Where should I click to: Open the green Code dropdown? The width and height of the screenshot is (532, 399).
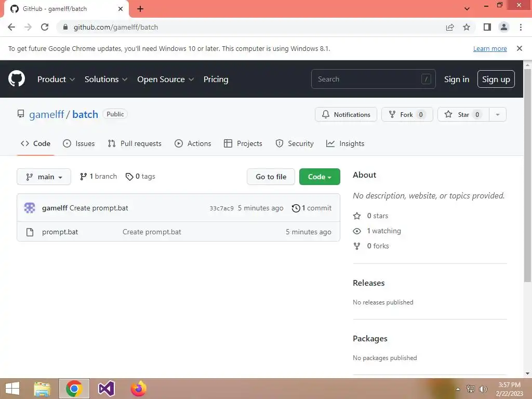point(320,177)
